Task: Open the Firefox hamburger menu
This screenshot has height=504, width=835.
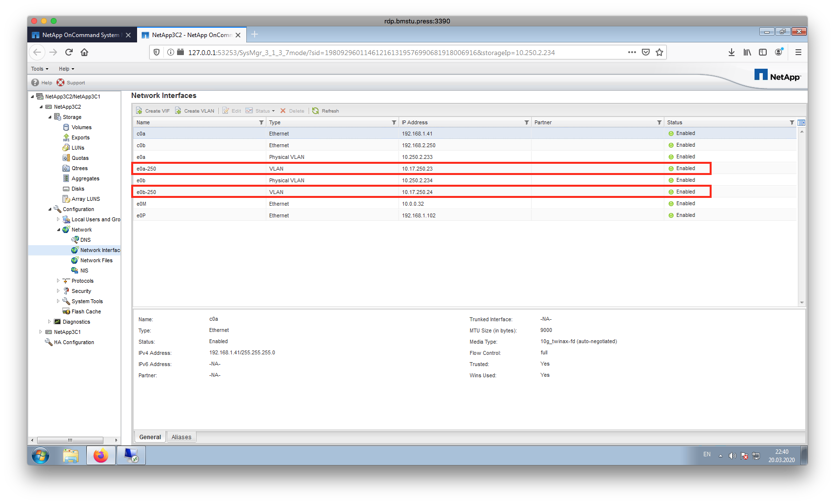Action: pos(798,52)
